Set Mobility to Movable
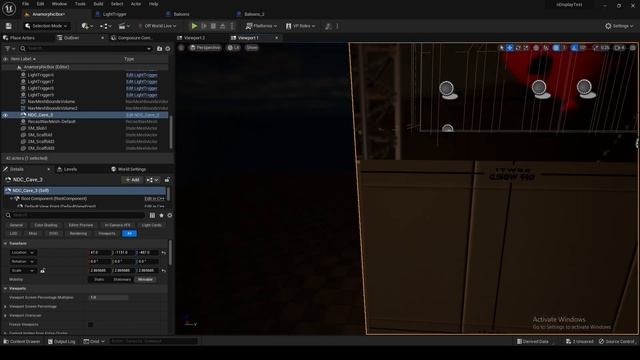This screenshot has height=360, width=640. click(x=145, y=280)
